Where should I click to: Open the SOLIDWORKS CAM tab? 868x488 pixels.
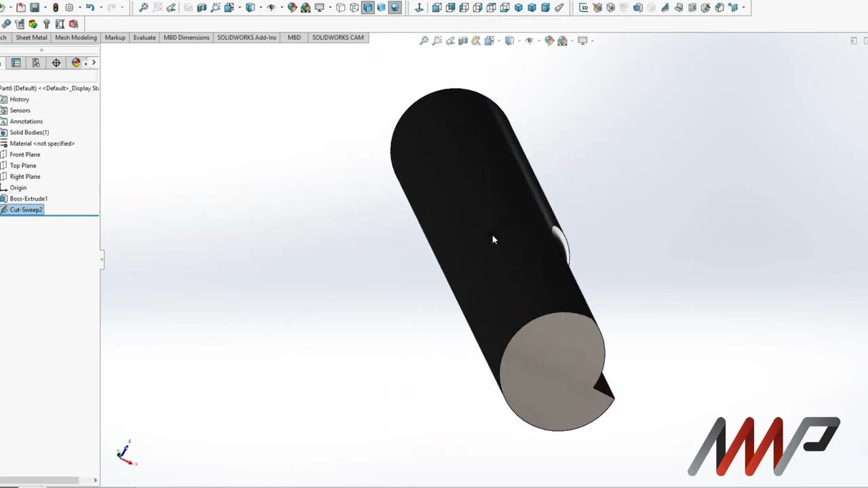click(x=338, y=37)
